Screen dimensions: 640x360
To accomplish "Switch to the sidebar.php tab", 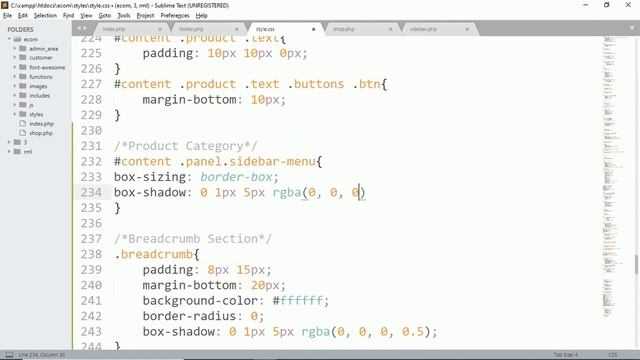I will pyautogui.click(x=423, y=29).
